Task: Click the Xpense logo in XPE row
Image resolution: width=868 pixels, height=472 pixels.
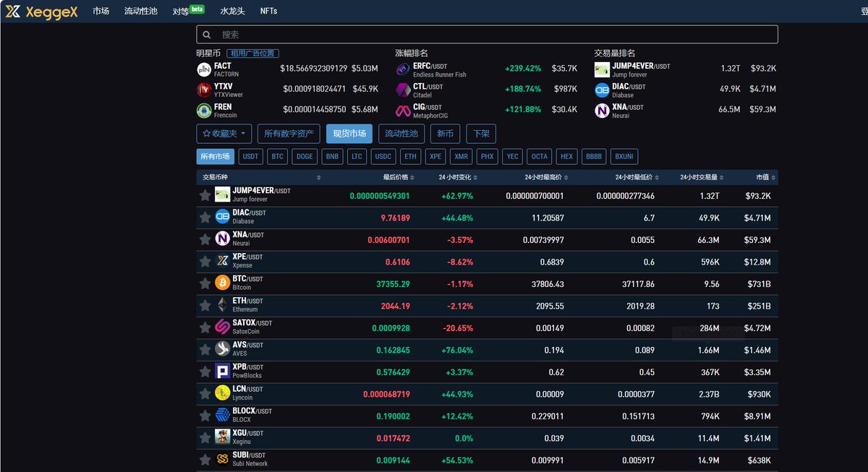Action: pos(222,261)
